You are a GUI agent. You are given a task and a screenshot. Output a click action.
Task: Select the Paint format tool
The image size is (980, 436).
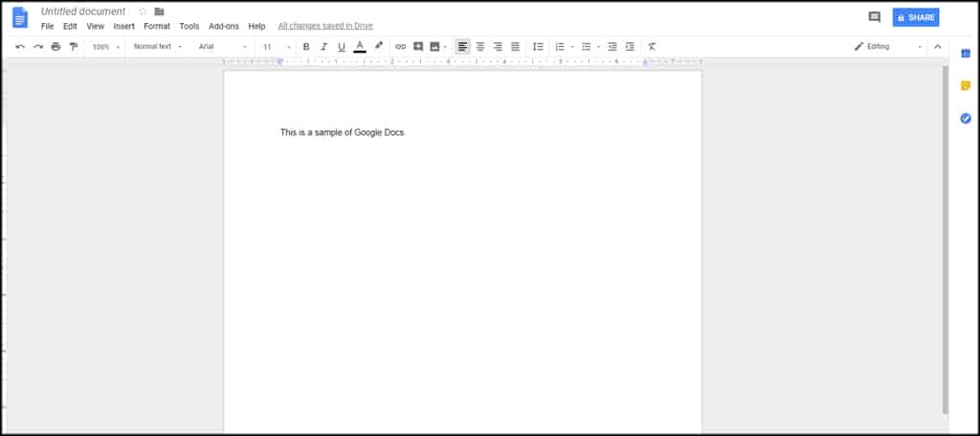tap(73, 46)
